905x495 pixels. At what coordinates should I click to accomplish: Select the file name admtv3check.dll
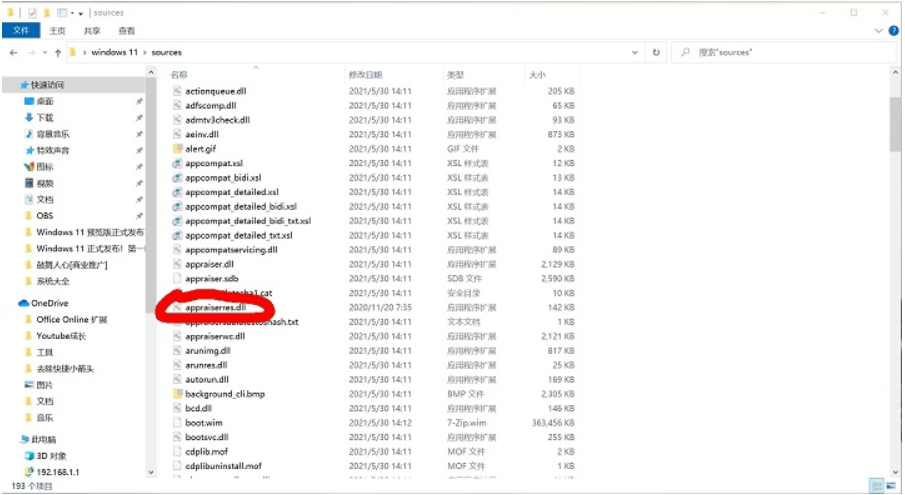pos(218,120)
